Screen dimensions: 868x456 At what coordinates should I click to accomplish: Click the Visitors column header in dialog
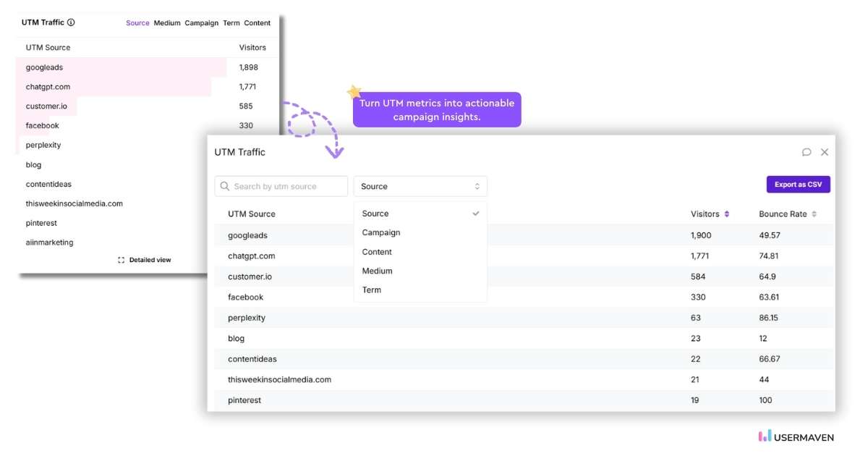(705, 214)
